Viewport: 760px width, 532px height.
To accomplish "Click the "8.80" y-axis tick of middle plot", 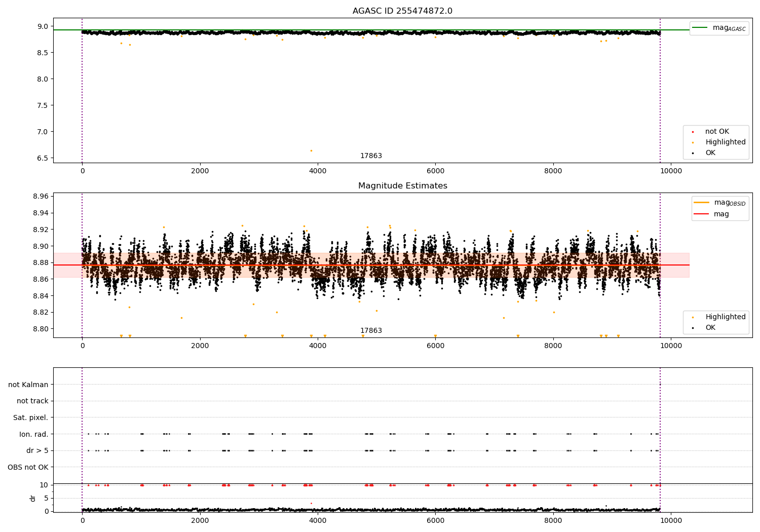I will tap(41, 329).
